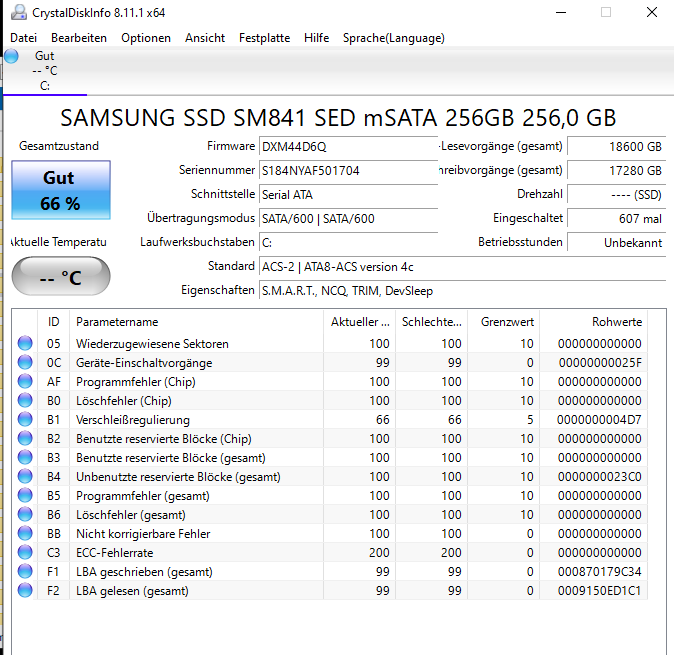Click the total writes value 17280 GB

click(x=616, y=171)
